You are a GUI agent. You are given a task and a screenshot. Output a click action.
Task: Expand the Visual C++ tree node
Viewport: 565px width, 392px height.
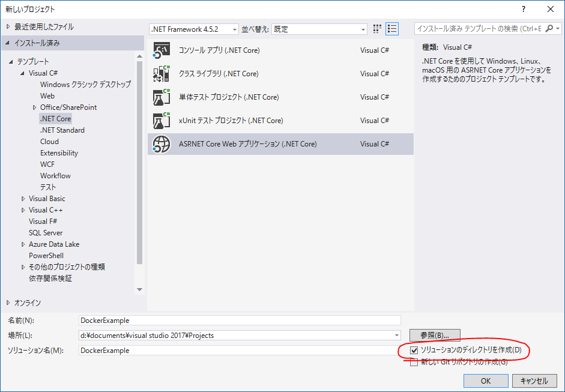[23, 210]
